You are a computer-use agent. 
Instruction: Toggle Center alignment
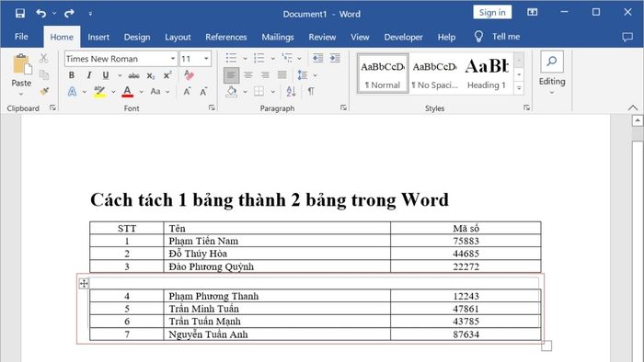(248, 75)
